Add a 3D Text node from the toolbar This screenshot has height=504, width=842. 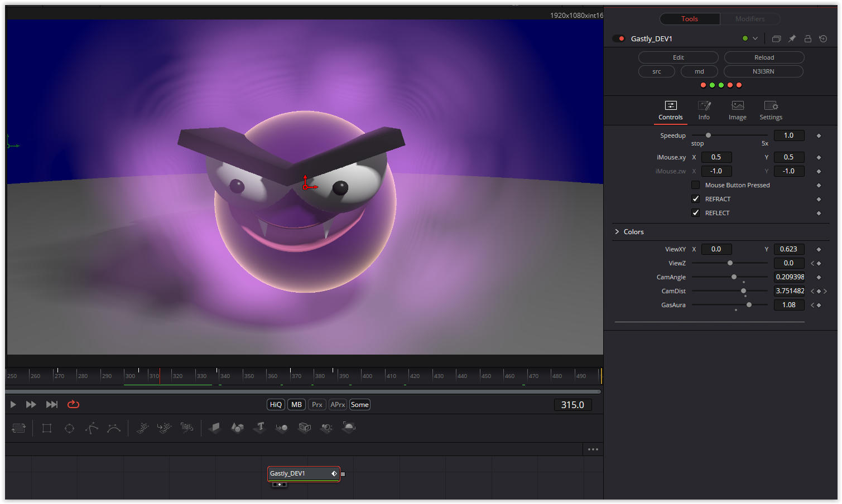[259, 428]
